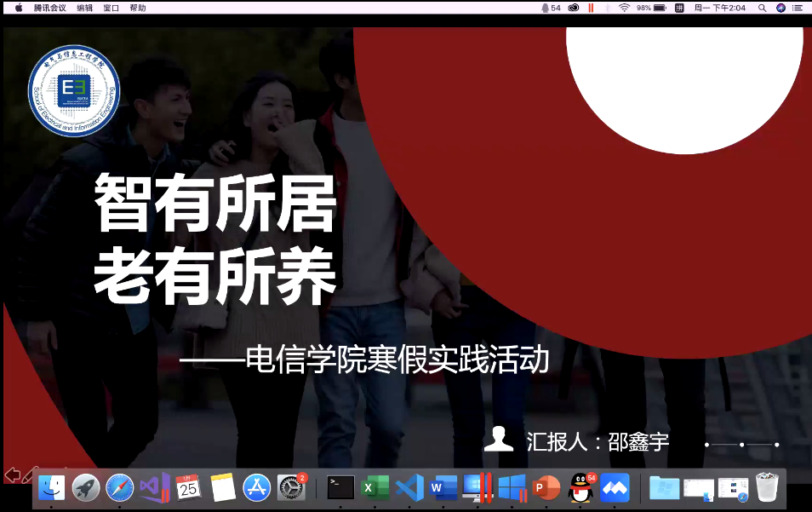Open the Trash in the dock

(767, 488)
